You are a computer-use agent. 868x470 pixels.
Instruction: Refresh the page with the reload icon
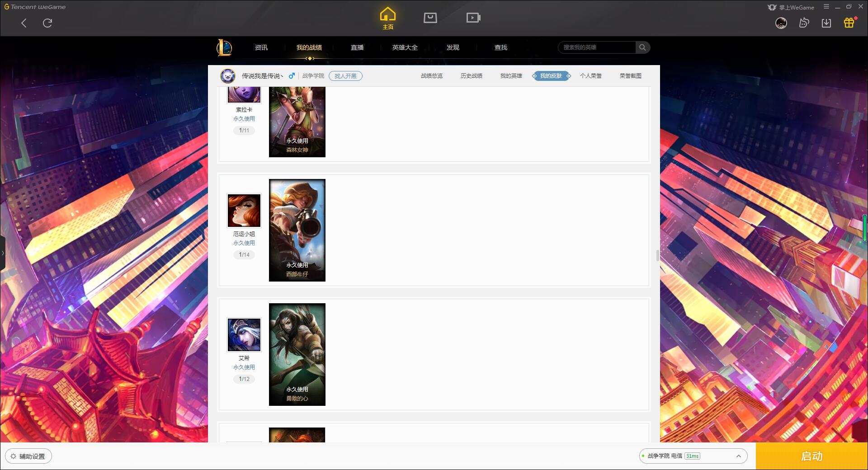tap(47, 23)
